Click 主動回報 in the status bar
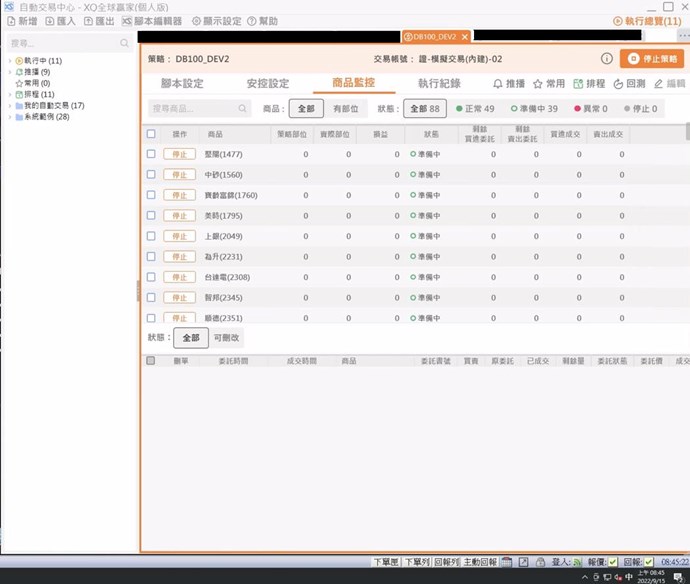 [x=480, y=562]
